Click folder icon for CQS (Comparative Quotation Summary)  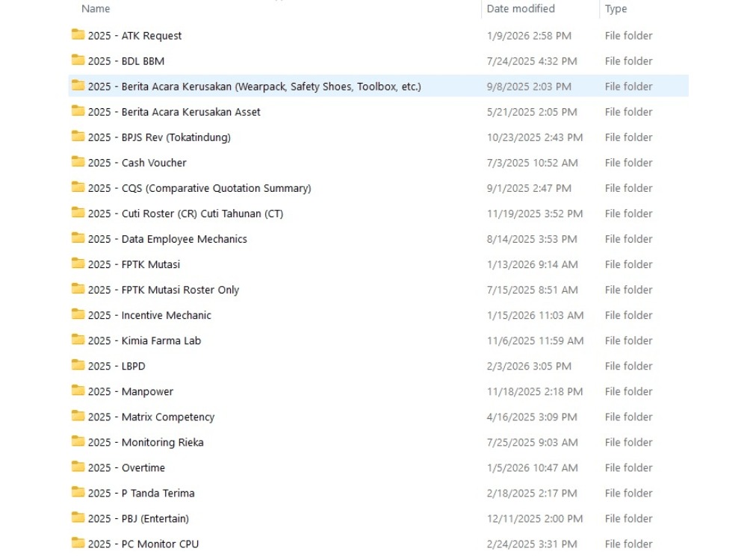point(78,187)
